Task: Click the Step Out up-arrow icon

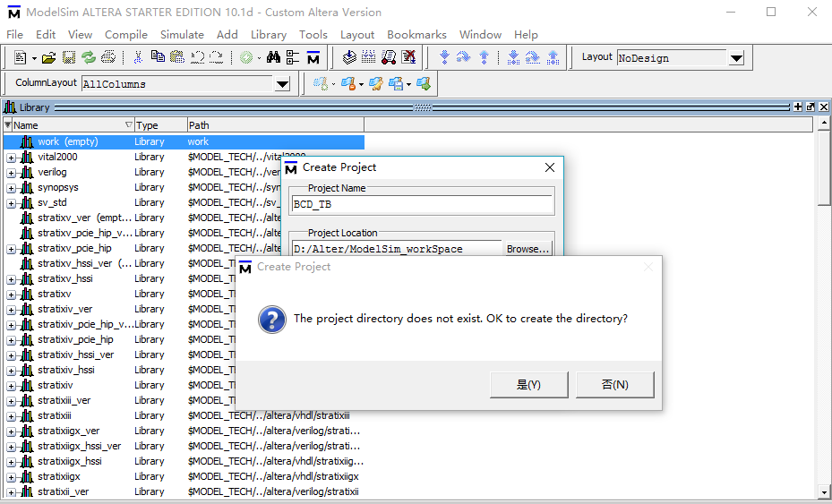Action: point(484,57)
